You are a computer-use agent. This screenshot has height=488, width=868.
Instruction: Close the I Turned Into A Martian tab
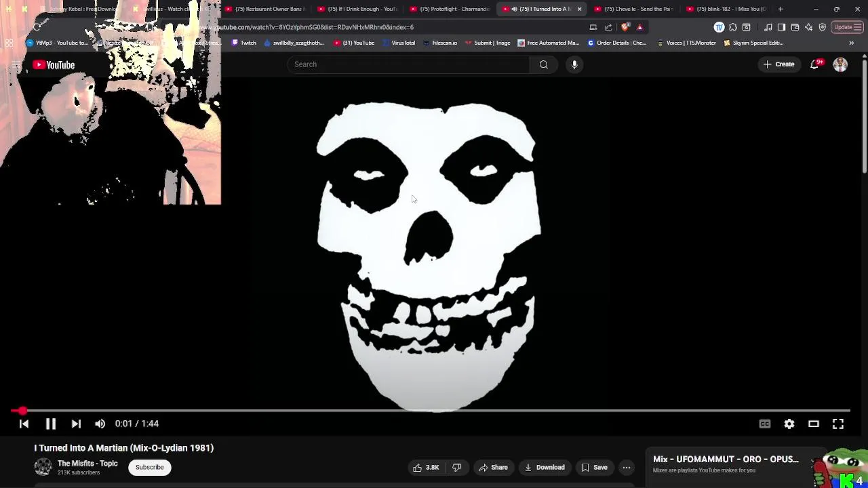click(x=579, y=9)
